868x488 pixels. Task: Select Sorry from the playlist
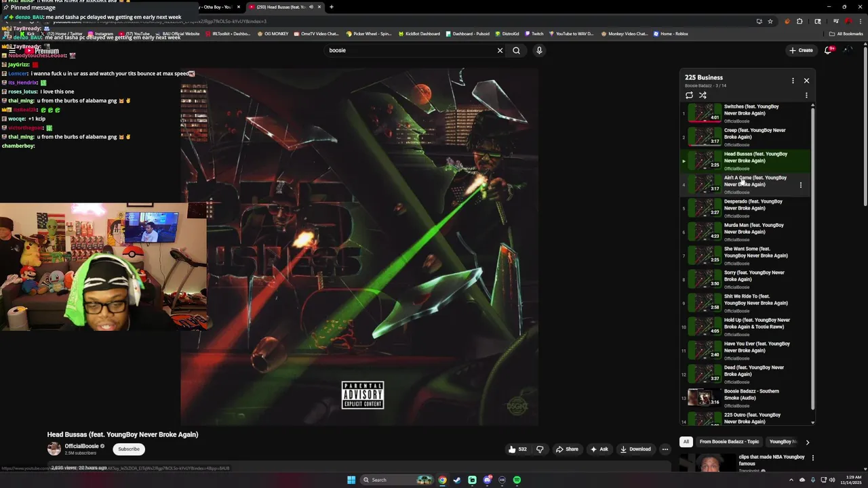pyautogui.click(x=746, y=279)
